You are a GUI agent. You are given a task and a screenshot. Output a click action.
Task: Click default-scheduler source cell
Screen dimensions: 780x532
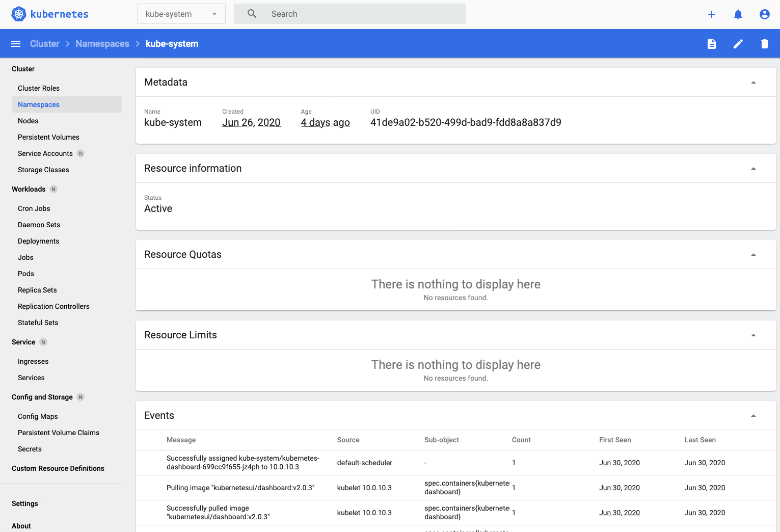click(x=365, y=463)
